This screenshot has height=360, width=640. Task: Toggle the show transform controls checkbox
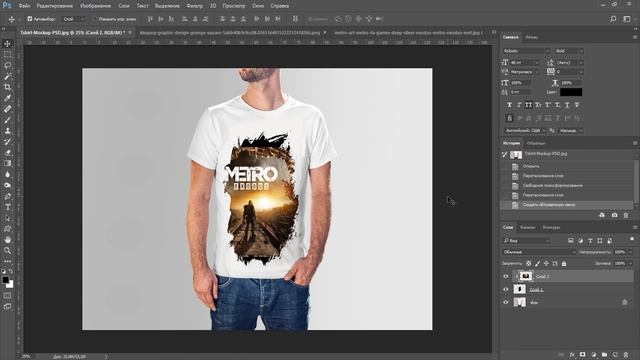[x=95, y=19]
